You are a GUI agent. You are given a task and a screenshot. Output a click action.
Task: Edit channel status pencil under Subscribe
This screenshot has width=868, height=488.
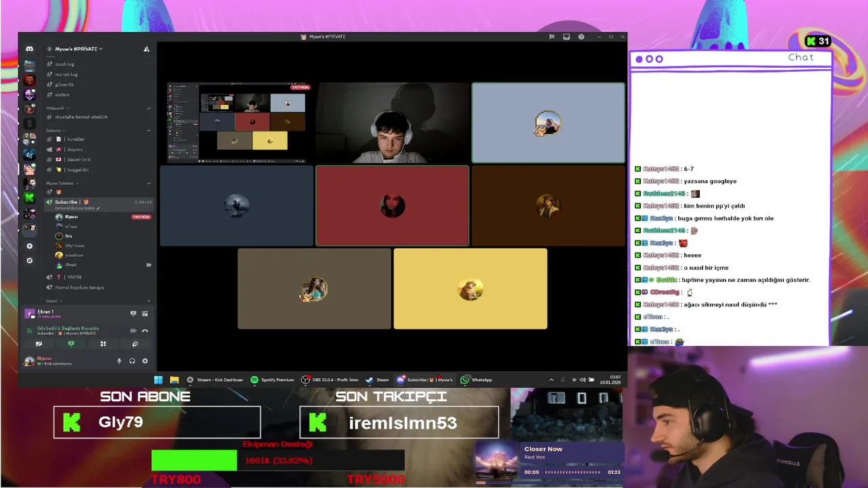pyautogui.click(x=98, y=208)
